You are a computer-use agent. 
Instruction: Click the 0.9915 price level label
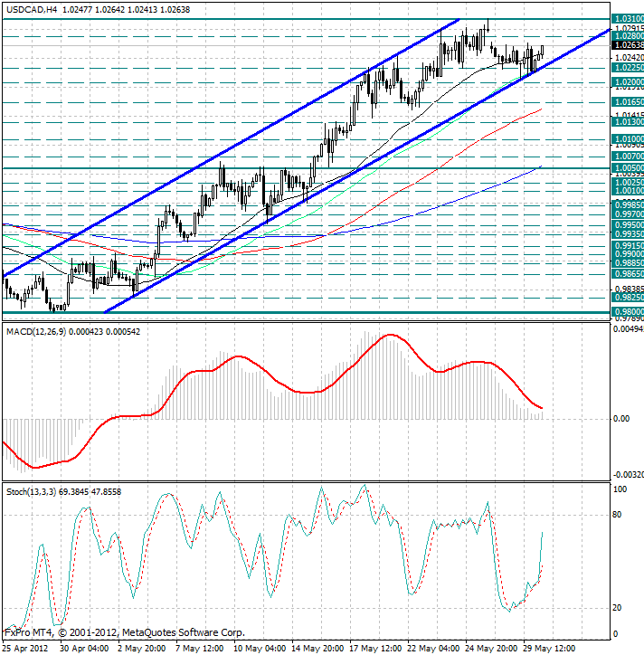[x=628, y=245]
